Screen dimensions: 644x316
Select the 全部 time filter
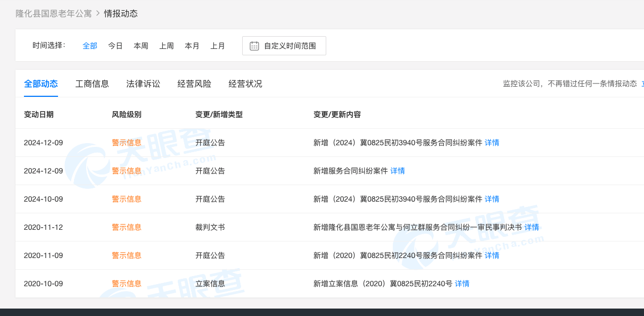coord(90,46)
